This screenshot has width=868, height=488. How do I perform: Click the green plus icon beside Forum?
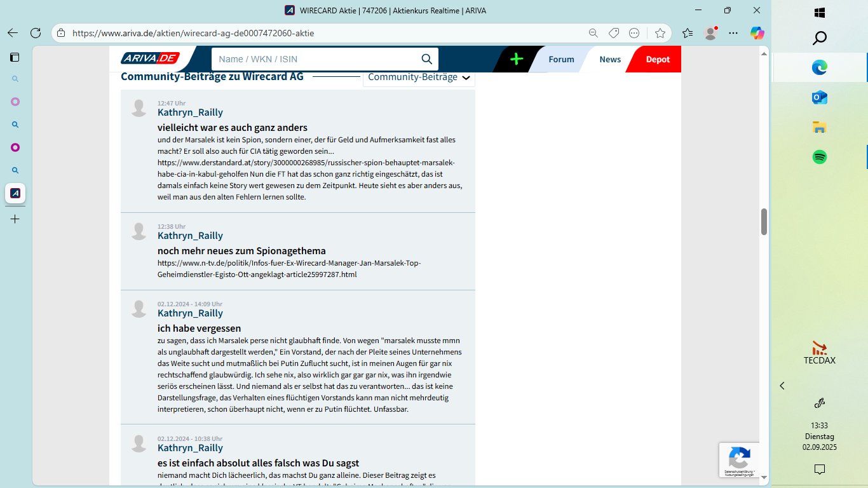coord(516,58)
